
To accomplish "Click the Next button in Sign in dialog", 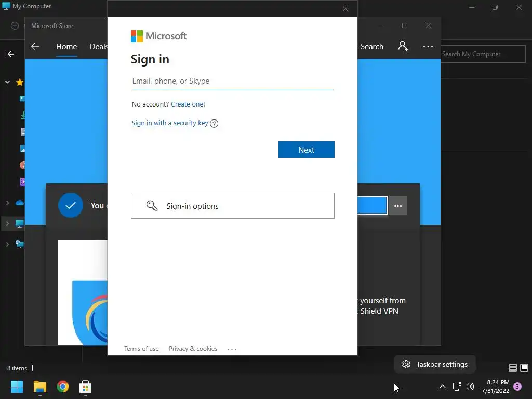I will click(307, 150).
